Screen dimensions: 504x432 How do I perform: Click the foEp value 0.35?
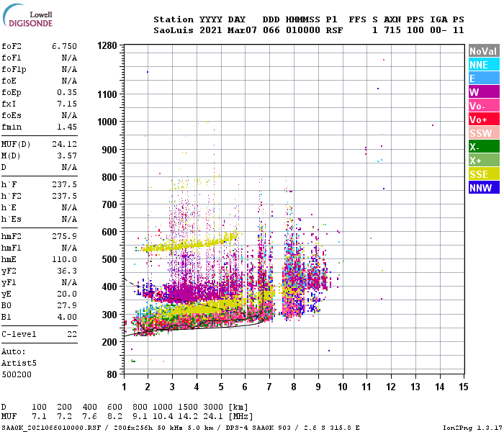pos(67,92)
